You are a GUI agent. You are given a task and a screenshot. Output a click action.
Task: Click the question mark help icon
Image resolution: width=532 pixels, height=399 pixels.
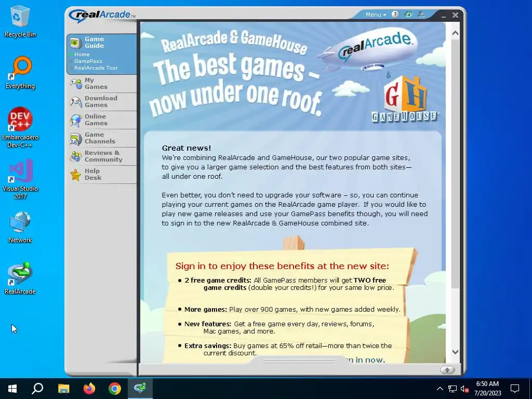tap(395, 14)
